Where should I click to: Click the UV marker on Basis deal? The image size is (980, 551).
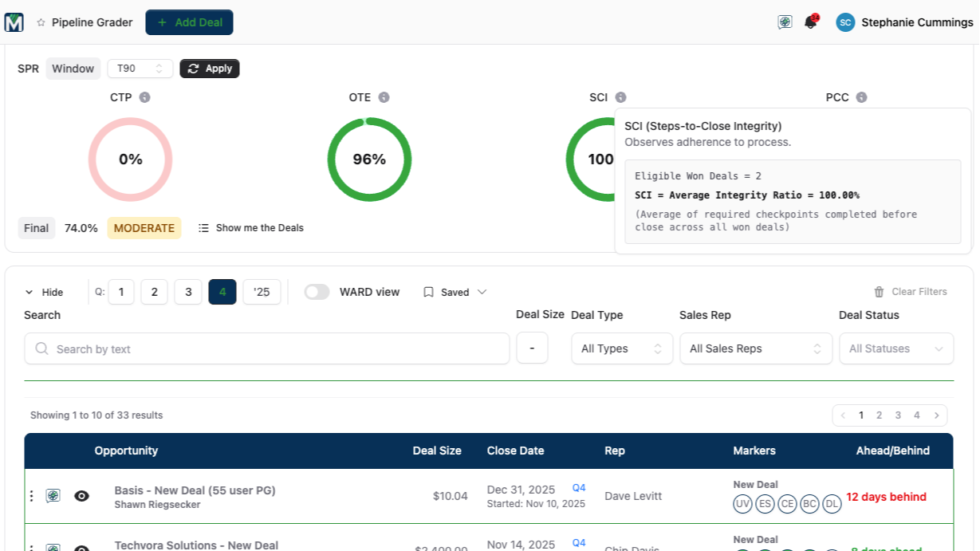tap(742, 504)
